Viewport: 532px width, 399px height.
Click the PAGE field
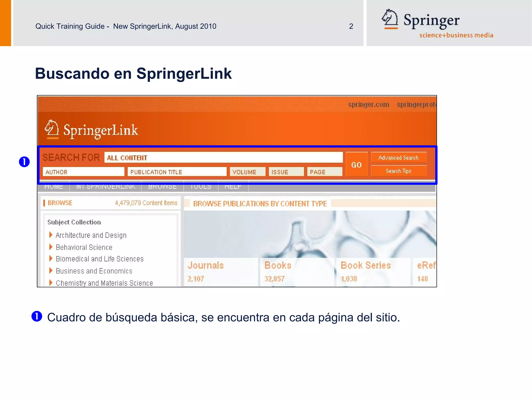click(x=324, y=172)
